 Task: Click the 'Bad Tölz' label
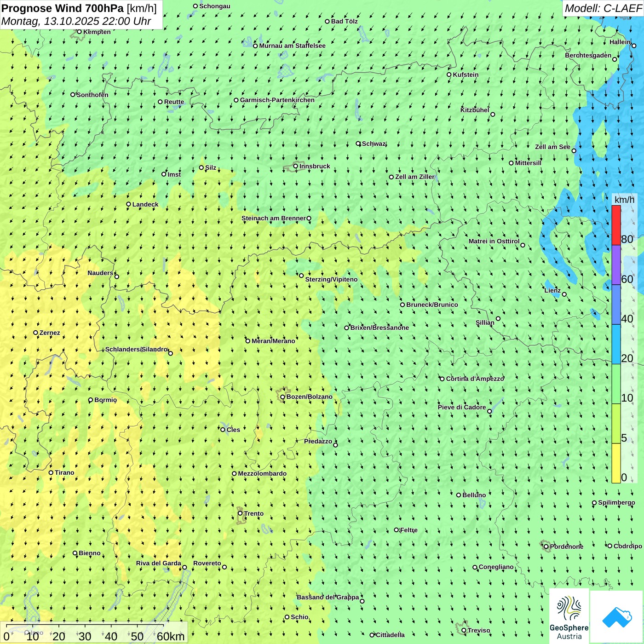point(345,21)
